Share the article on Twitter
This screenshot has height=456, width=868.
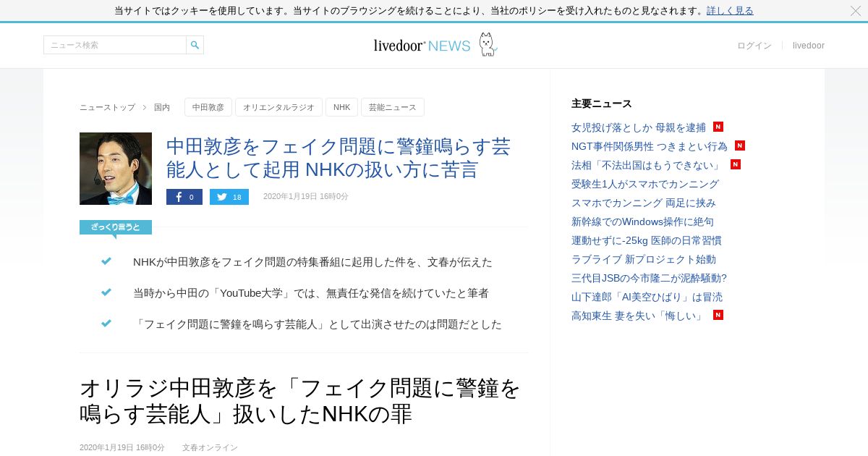(x=229, y=197)
